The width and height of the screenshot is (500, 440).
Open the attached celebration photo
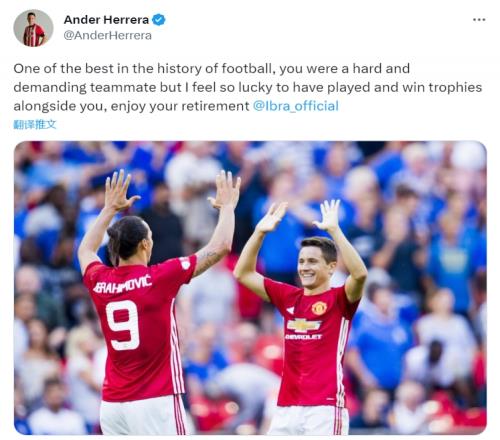(x=250, y=288)
